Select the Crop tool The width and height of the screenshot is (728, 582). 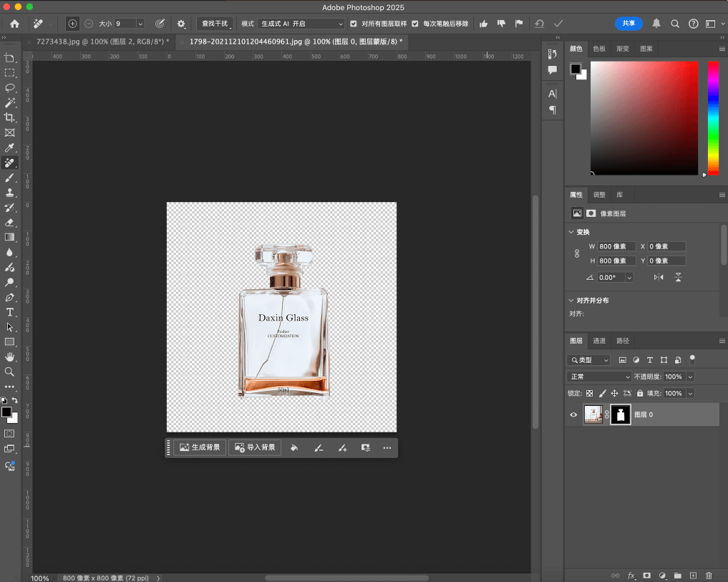9,117
